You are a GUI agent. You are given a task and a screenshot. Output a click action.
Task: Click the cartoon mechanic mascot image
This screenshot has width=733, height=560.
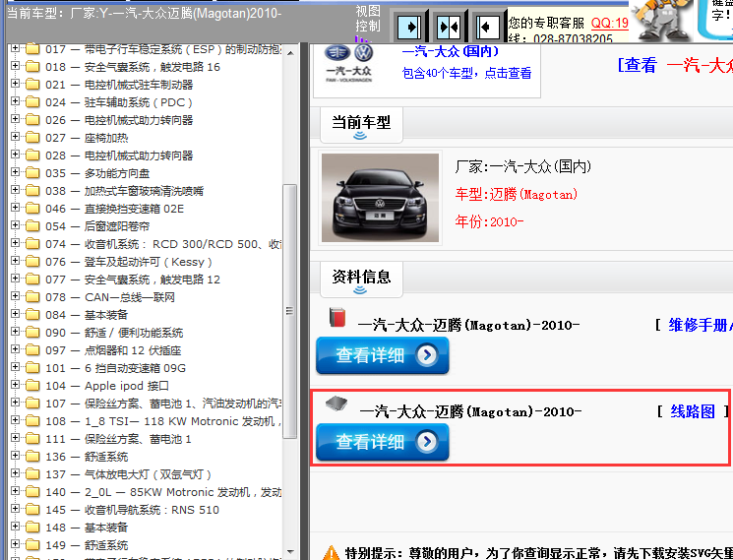coord(662,20)
